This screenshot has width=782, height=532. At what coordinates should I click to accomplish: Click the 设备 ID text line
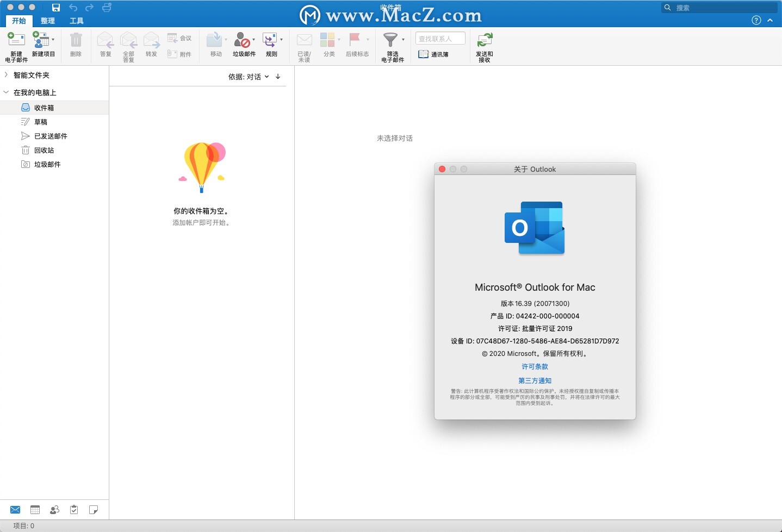coord(535,341)
